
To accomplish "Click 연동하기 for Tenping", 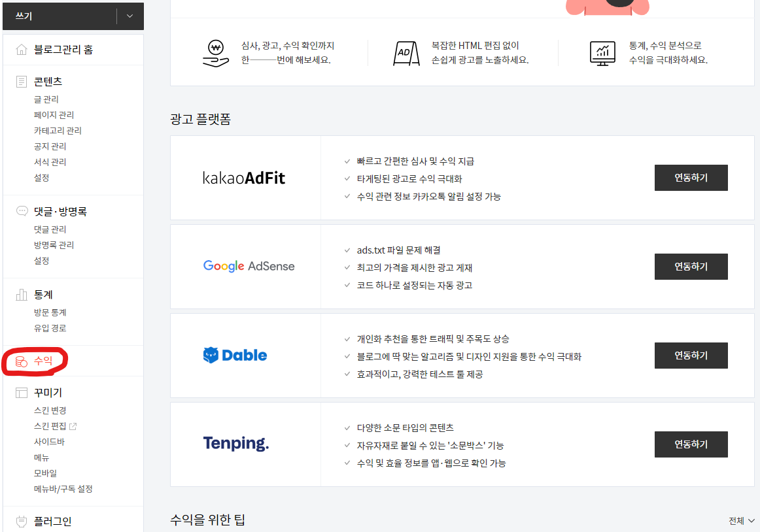I will click(x=691, y=444).
